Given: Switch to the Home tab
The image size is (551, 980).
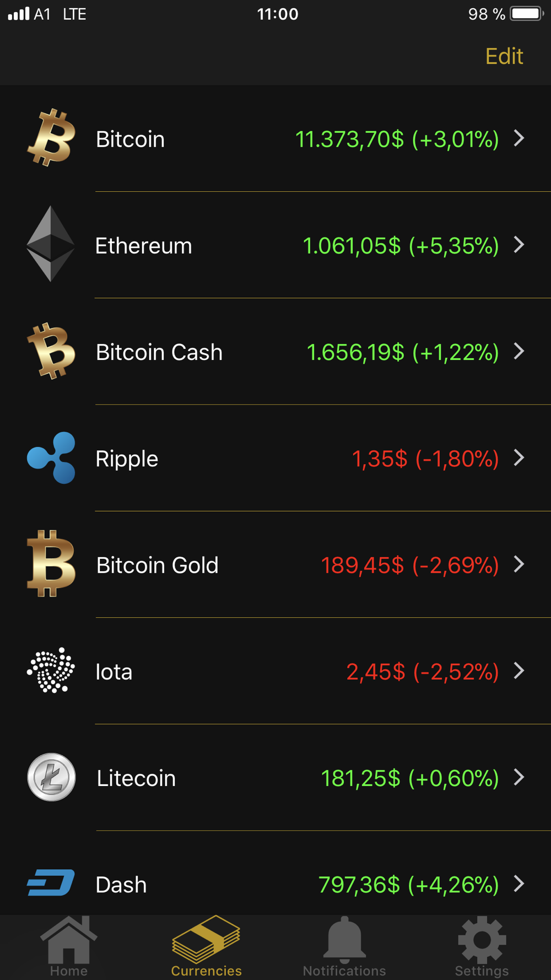Looking at the screenshot, I should 69,947.
